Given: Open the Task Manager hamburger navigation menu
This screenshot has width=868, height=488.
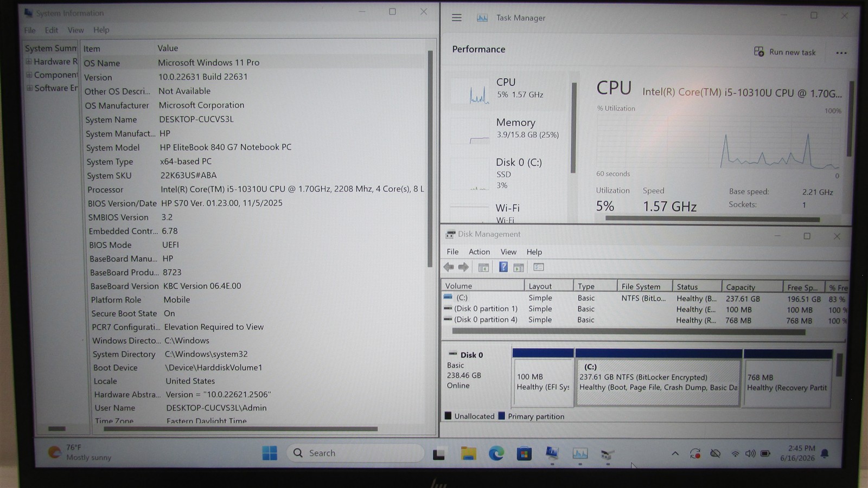Looking at the screenshot, I should [x=457, y=18].
